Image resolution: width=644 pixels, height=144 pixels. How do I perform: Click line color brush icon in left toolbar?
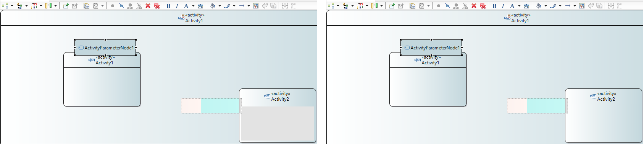point(228,6)
